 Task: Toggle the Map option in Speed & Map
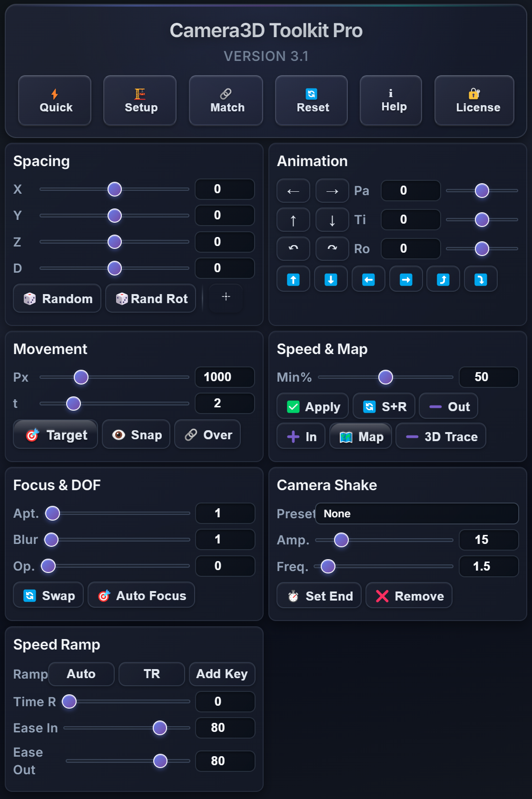point(360,436)
